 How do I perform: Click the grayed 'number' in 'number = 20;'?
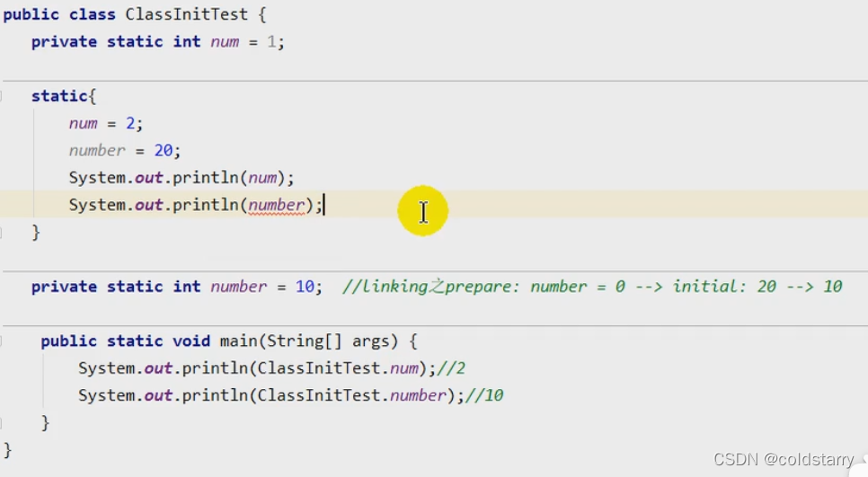click(x=97, y=150)
